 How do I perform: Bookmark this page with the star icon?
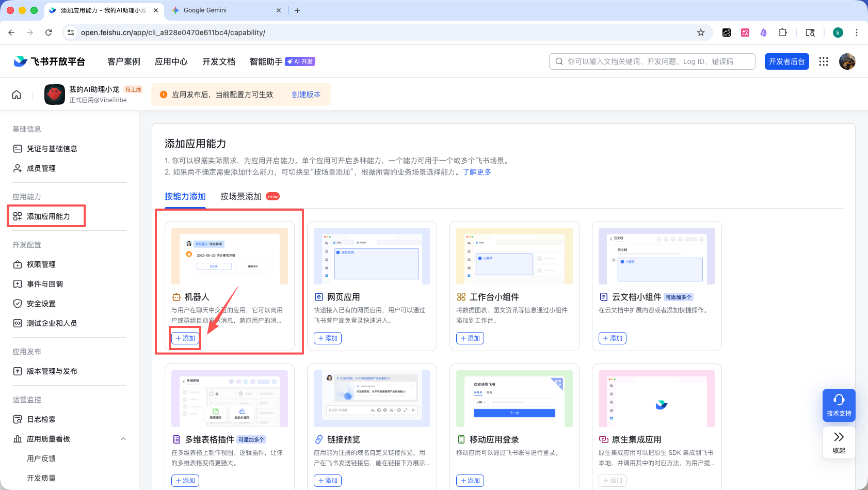700,33
